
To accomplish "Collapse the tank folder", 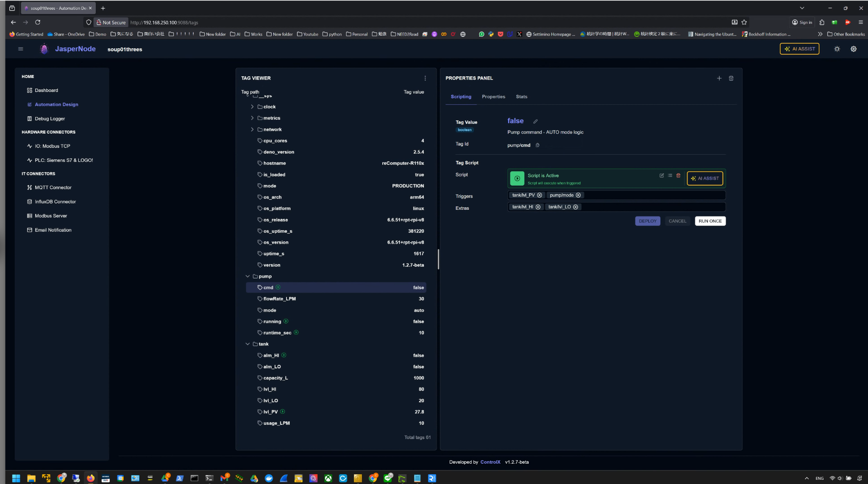I will pyautogui.click(x=248, y=344).
